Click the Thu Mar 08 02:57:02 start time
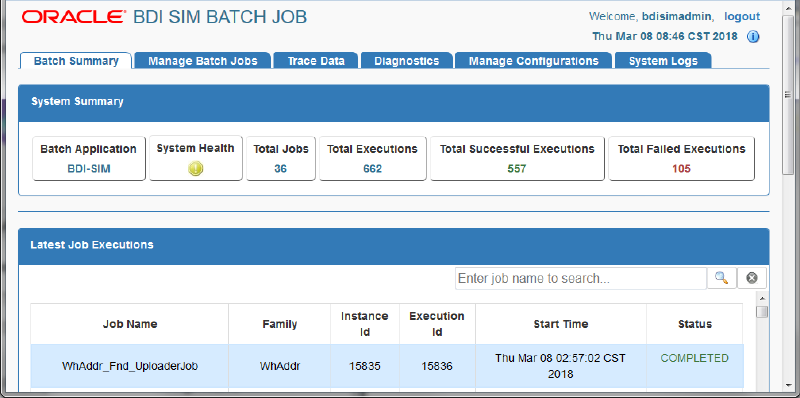 [561, 365]
